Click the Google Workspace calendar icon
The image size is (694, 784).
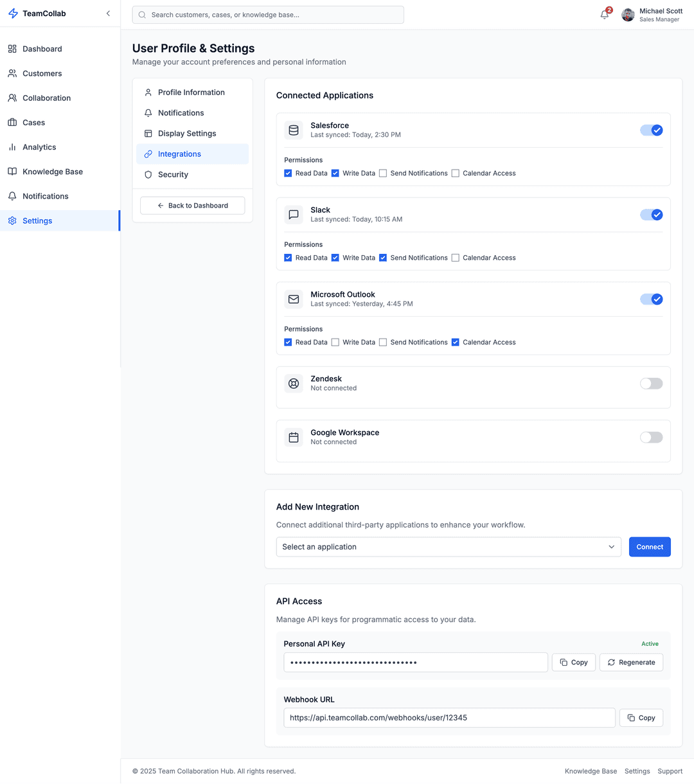pos(294,438)
